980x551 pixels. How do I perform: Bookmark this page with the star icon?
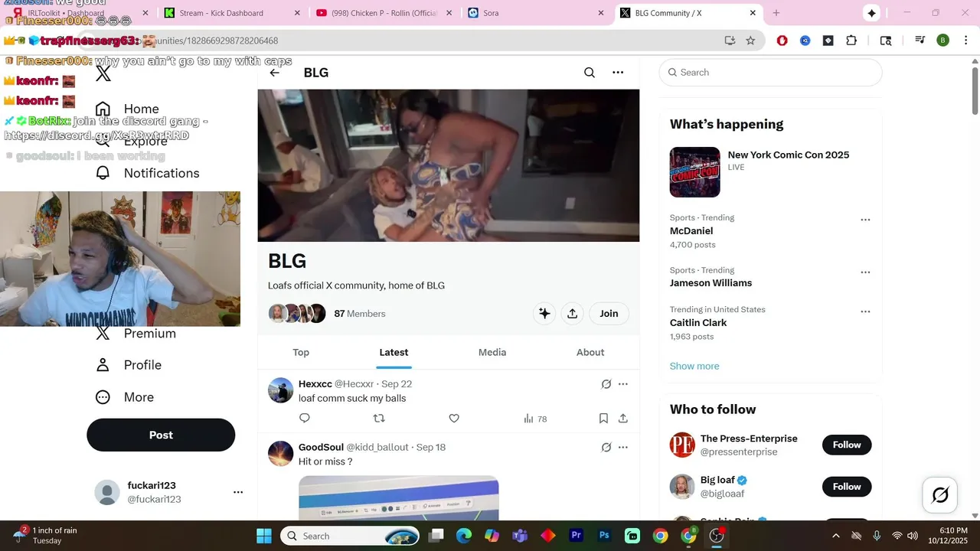click(x=750, y=41)
